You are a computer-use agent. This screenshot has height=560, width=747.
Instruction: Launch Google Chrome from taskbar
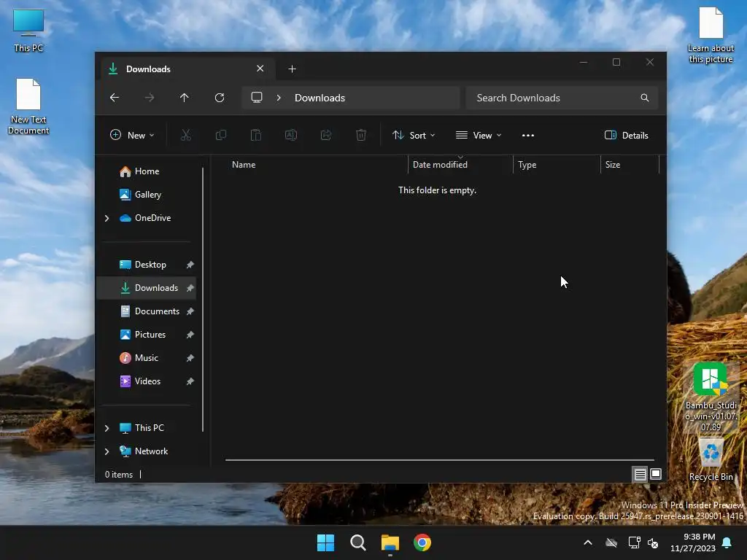(x=422, y=542)
